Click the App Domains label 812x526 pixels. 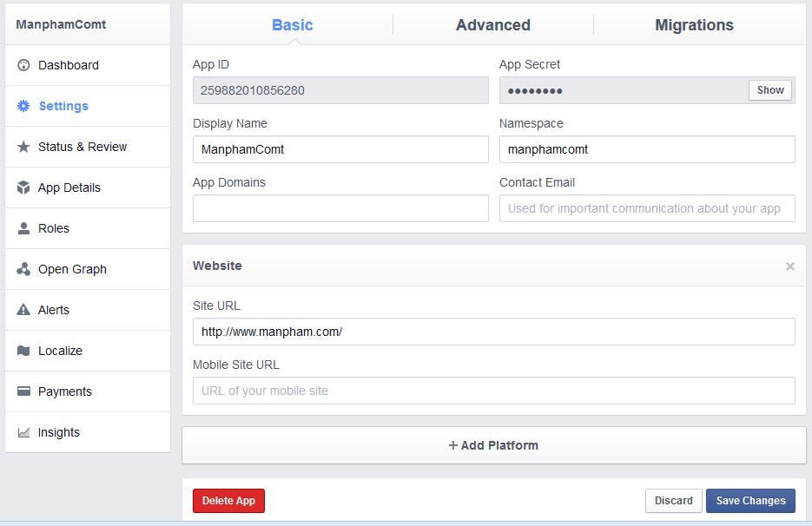tap(229, 183)
